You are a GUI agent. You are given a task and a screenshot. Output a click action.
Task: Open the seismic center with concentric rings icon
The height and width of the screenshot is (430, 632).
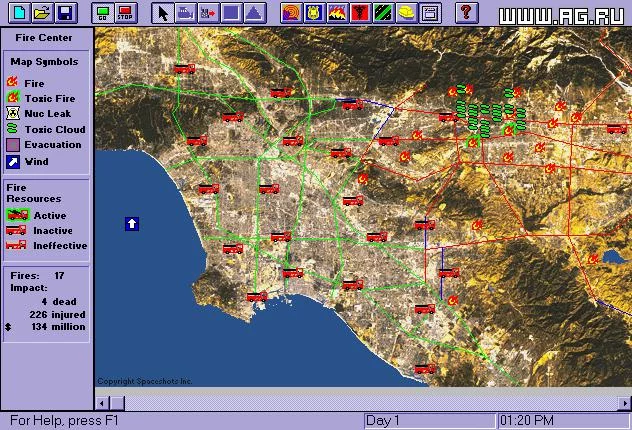(x=291, y=13)
